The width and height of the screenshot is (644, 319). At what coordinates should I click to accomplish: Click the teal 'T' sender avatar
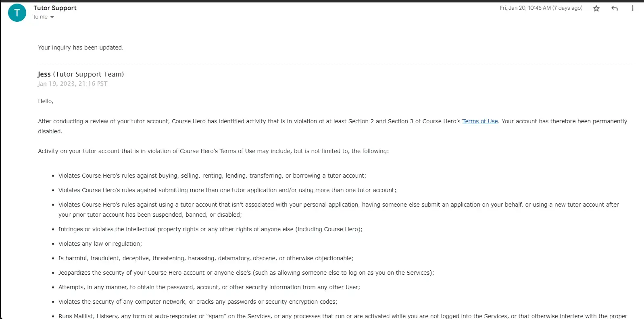(x=17, y=13)
